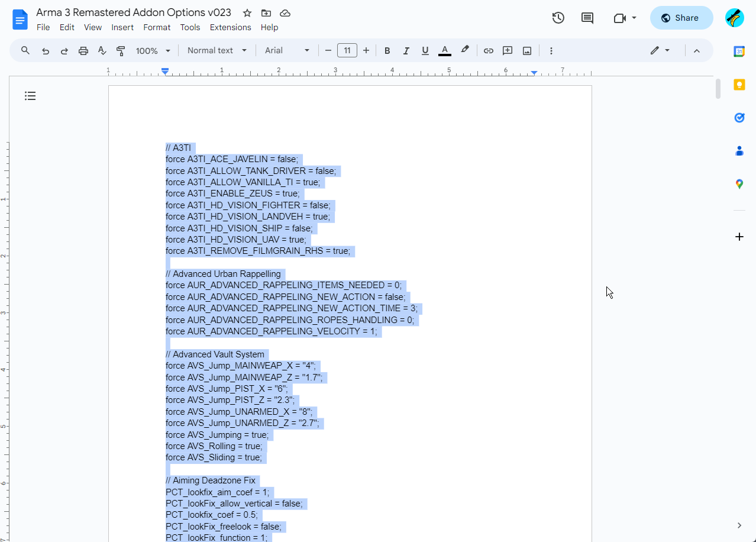Show the document outline
756x542 pixels.
(x=30, y=96)
